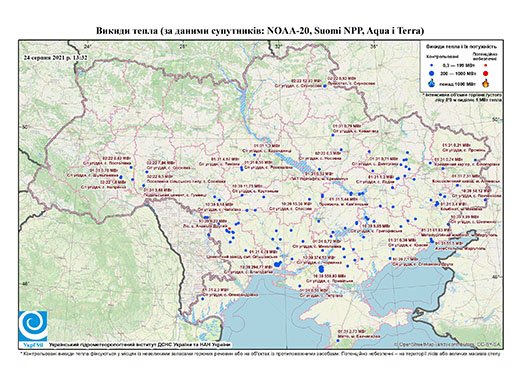
Task: Click the large red circle in legend
Action: [486, 74]
